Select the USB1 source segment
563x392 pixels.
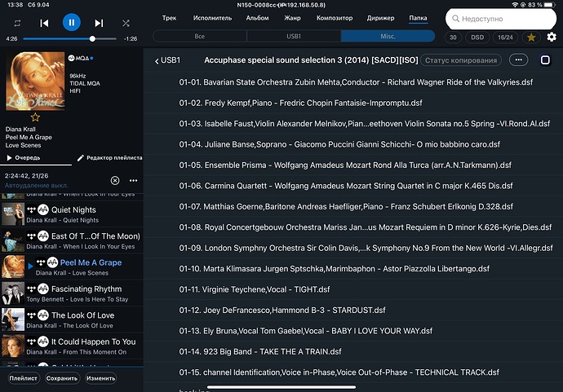[294, 36]
